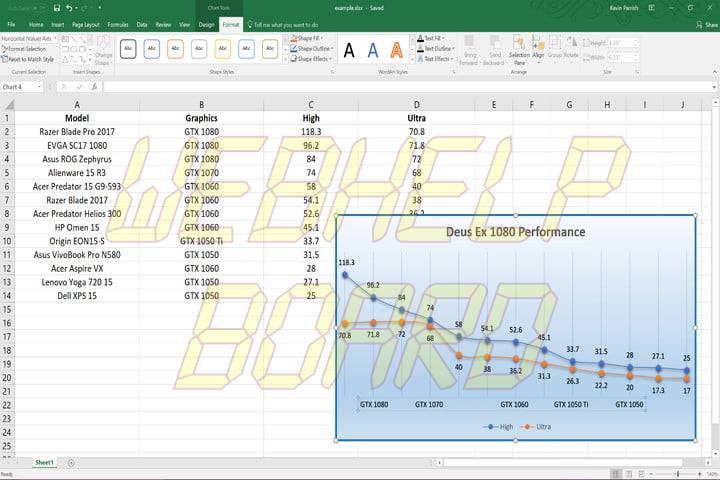
Task: Apply the black outline Abc shape style
Action: tap(128, 49)
